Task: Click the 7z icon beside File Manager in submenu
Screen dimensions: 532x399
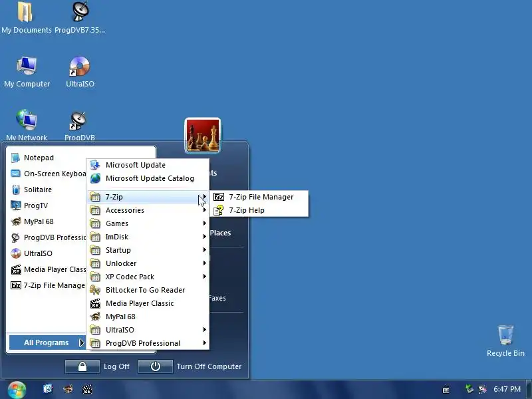Action: pyautogui.click(x=219, y=197)
